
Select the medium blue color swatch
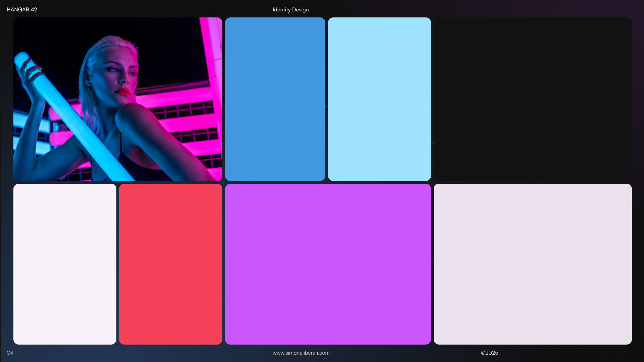(x=275, y=99)
